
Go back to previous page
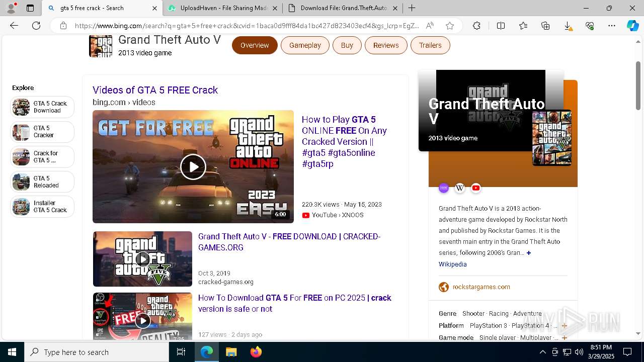pos(14,26)
